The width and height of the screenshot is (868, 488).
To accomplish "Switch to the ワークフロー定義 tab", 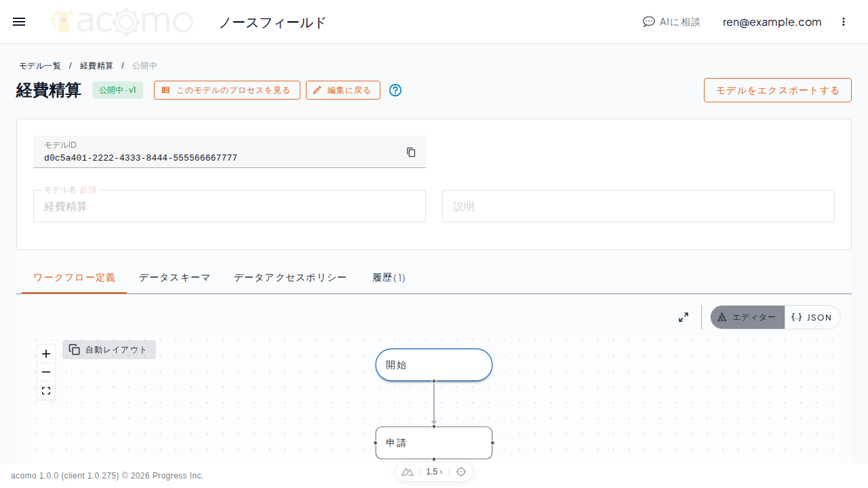I will coord(75,278).
